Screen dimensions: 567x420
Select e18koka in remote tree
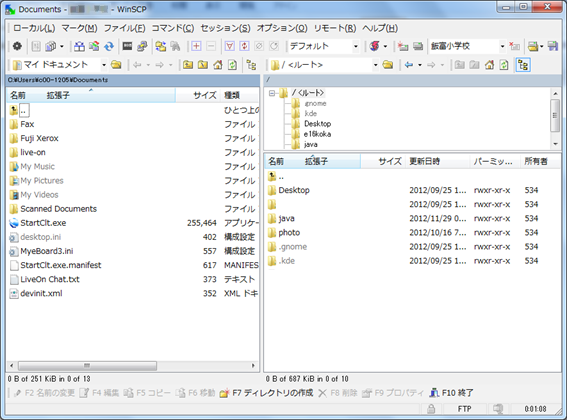(x=317, y=134)
